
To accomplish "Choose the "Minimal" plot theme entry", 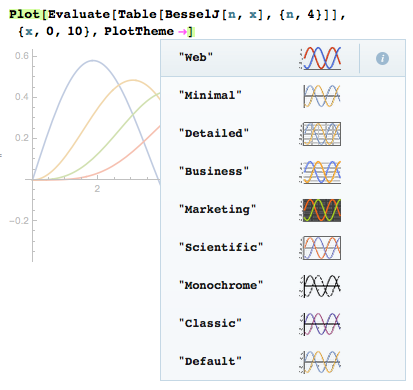I will pos(210,96).
